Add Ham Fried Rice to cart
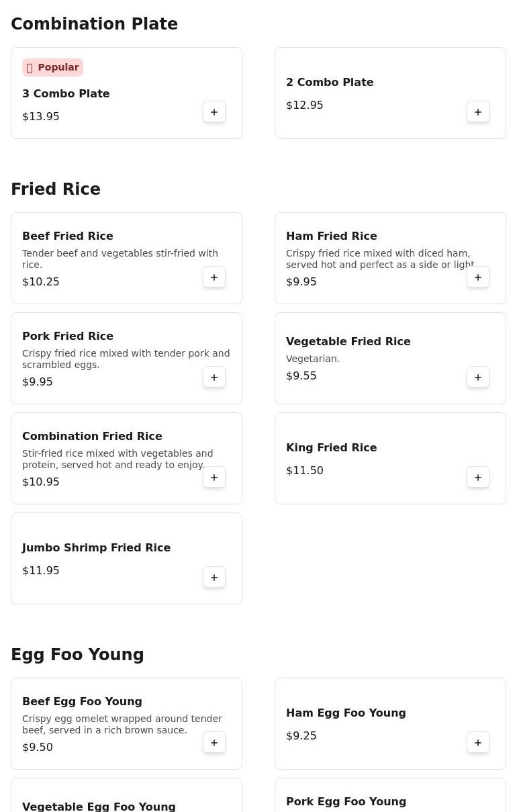 pos(478,277)
